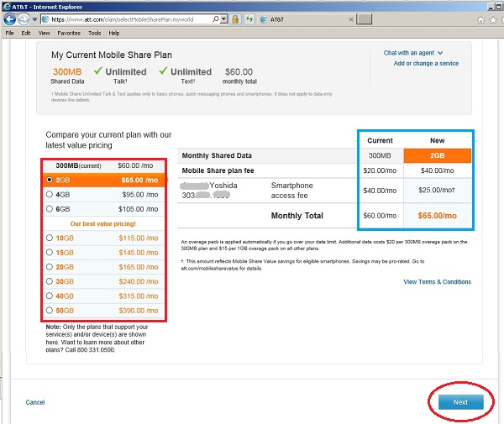Viewport: 504px width, 424px height.
Task: Click the Smartphone access fee label
Action: coord(291,191)
